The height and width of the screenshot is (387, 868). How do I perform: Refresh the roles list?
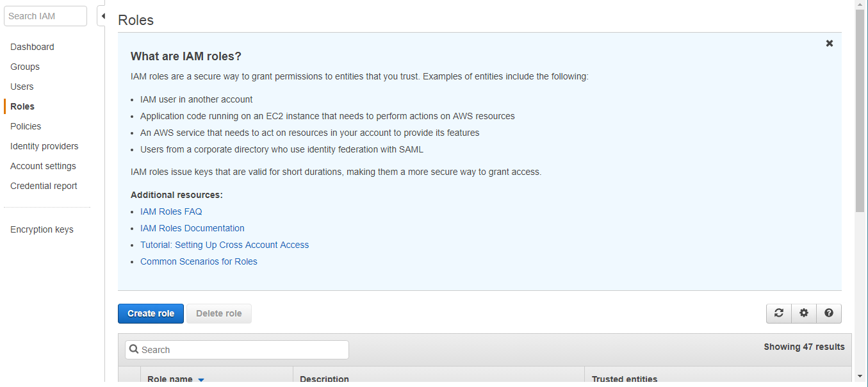[x=779, y=313]
